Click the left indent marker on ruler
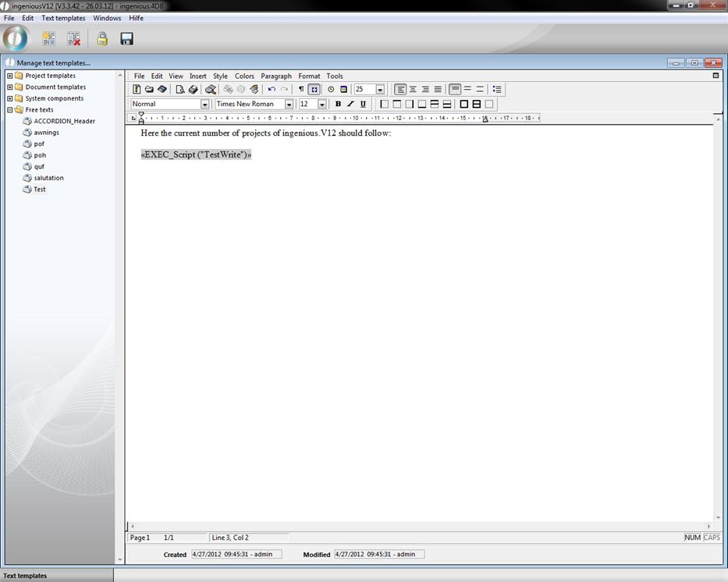The image size is (728, 582). (141, 119)
